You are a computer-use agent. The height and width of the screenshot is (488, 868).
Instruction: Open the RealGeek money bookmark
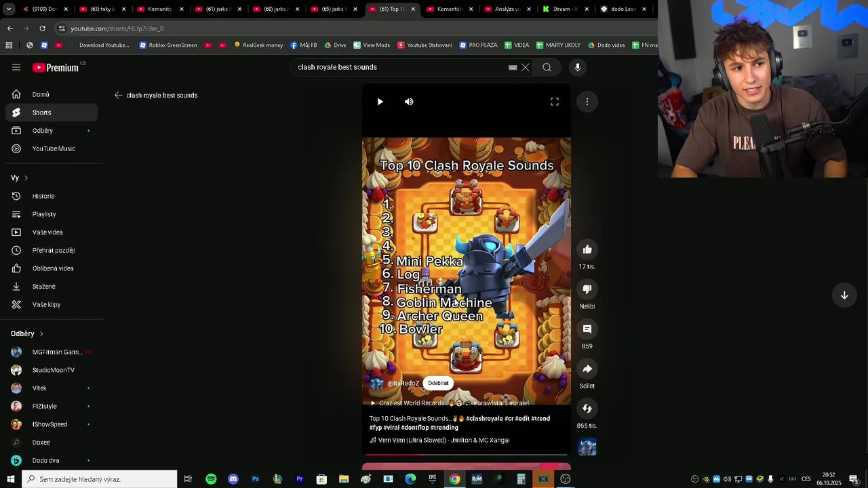[258, 45]
